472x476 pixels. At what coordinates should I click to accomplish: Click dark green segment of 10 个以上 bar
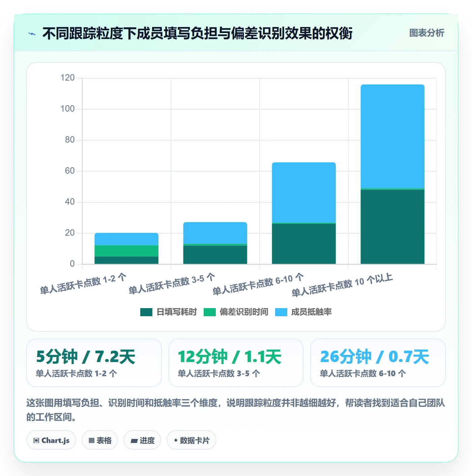coord(392,227)
